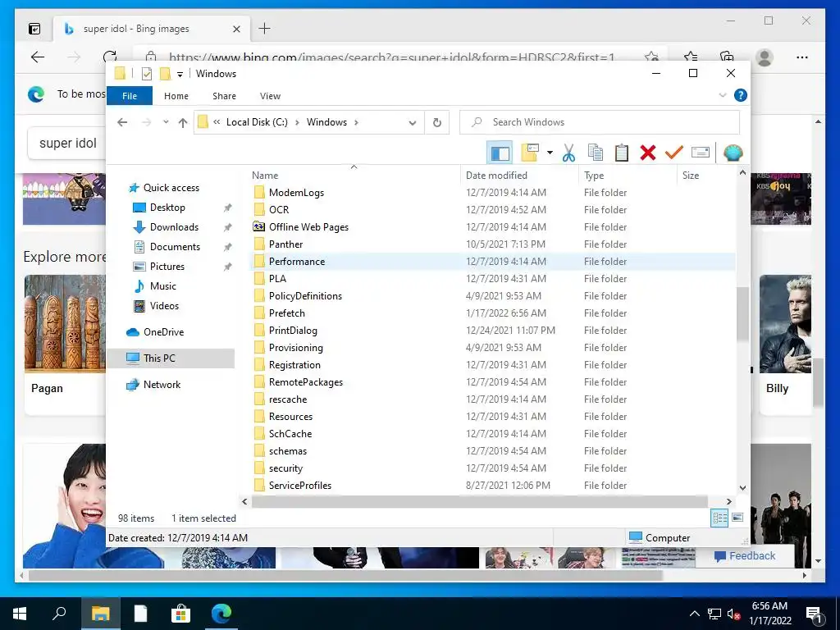Go up one folder level
The width and height of the screenshot is (840, 630).
pos(183,123)
